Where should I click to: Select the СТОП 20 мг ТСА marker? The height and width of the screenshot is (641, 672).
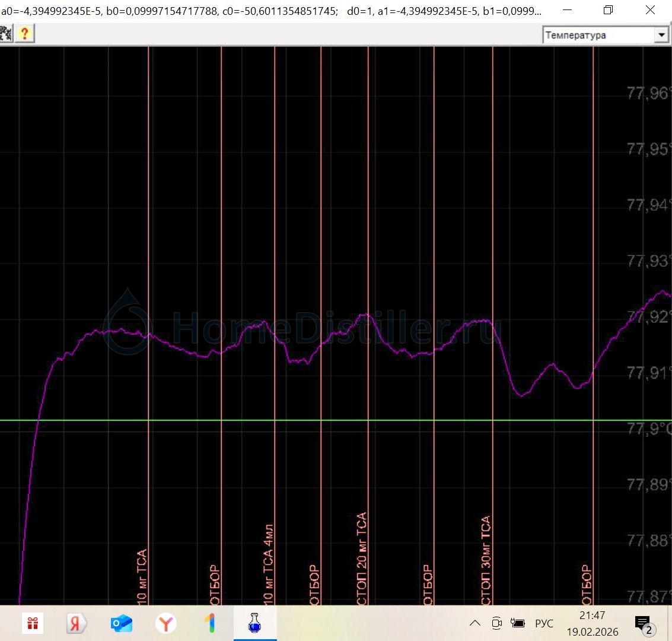362,558
